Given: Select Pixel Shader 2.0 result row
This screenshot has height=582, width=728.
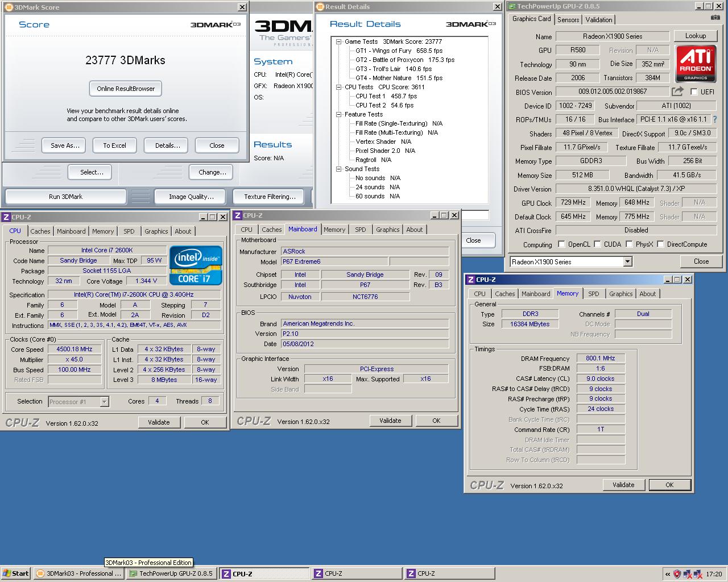Looking at the screenshot, I should [385, 151].
